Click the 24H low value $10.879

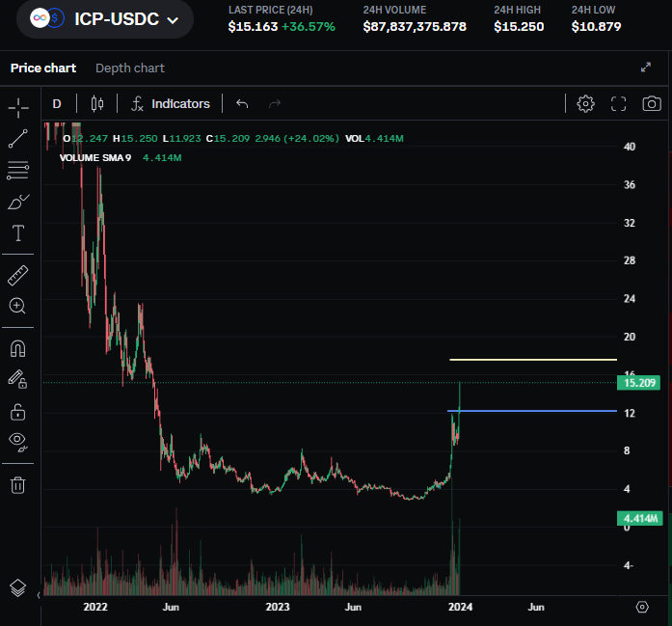596,27
